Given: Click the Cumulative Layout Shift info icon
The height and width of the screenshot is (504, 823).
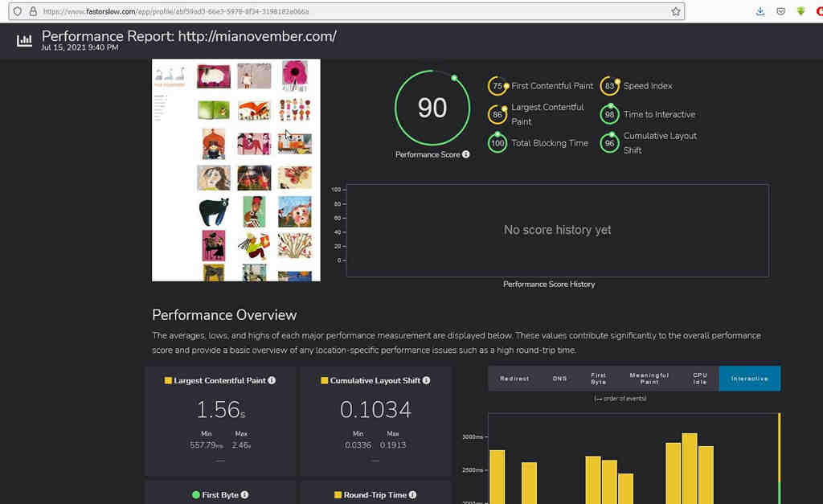Looking at the screenshot, I should [426, 380].
